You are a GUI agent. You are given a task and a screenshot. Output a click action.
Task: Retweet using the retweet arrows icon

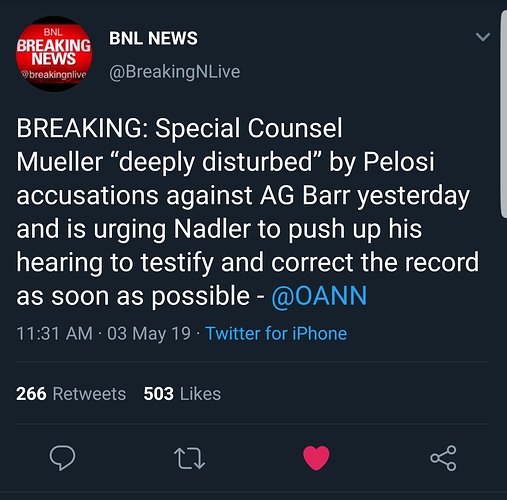coord(189,458)
